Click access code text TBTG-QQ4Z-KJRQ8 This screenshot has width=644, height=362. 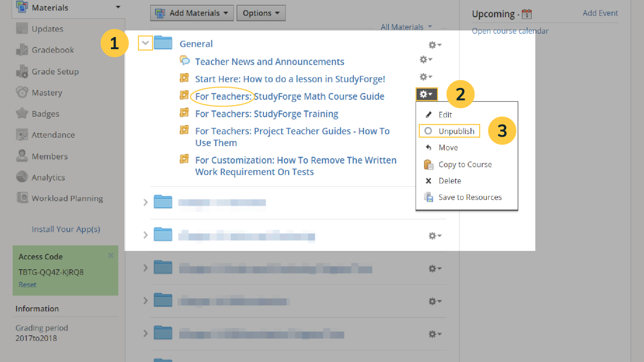(x=51, y=272)
